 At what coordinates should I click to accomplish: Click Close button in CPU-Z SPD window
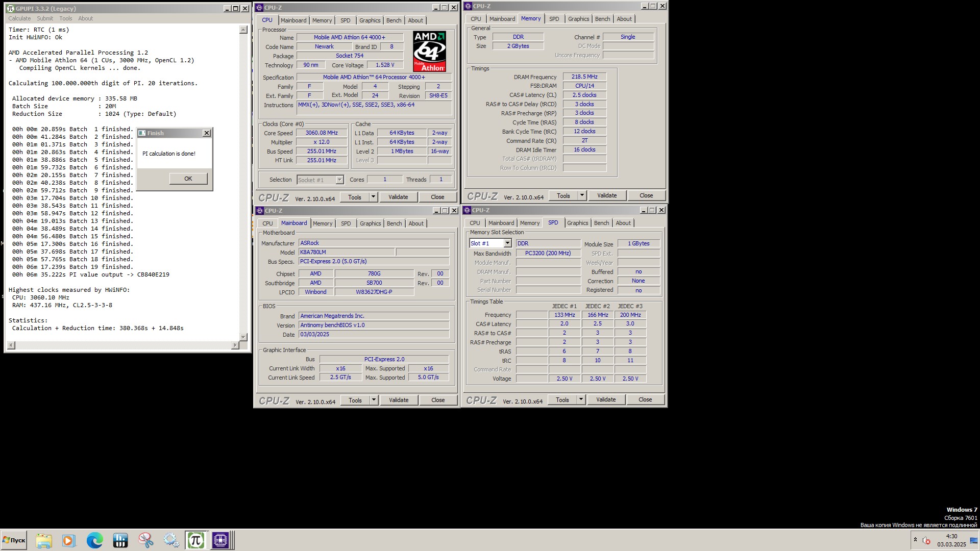(645, 399)
